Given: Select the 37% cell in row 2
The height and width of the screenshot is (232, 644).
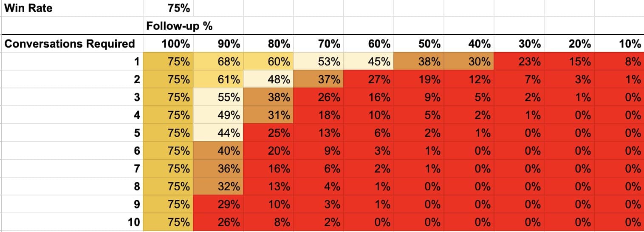Looking at the screenshot, I should (319, 79).
